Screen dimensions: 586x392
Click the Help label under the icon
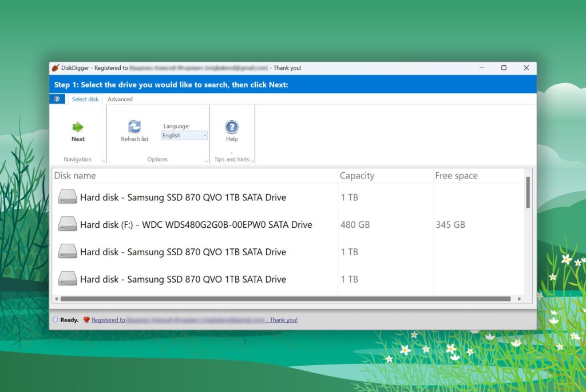pos(232,138)
